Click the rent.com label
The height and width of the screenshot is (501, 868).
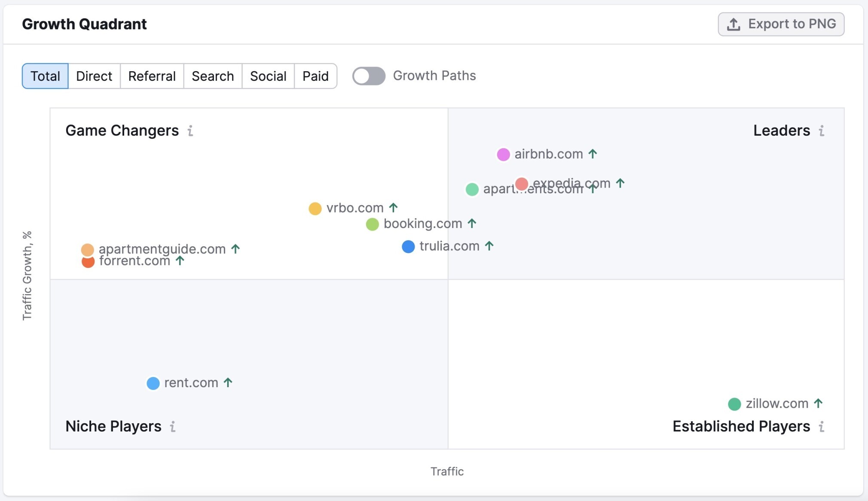click(x=191, y=383)
